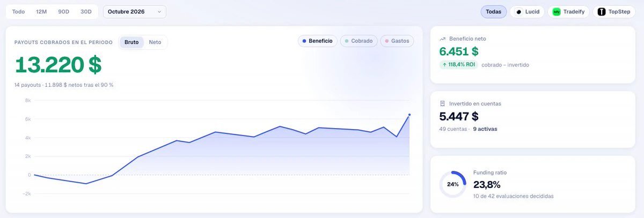Toggle the Cobrado series on the chart

[358, 41]
